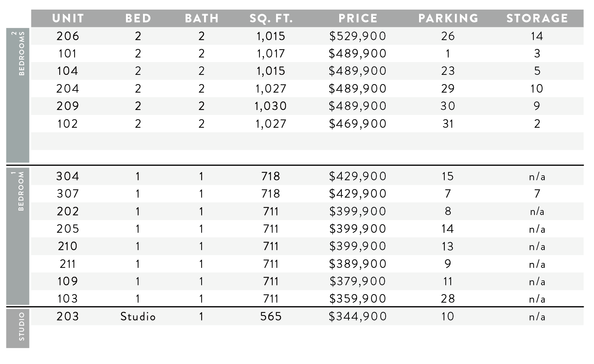Select Studio unit 203
This screenshot has width=594, height=364.
(x=68, y=316)
